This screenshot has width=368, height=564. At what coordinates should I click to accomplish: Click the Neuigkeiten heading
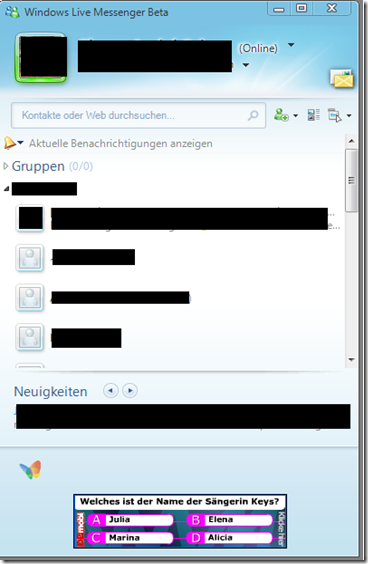click(x=50, y=391)
